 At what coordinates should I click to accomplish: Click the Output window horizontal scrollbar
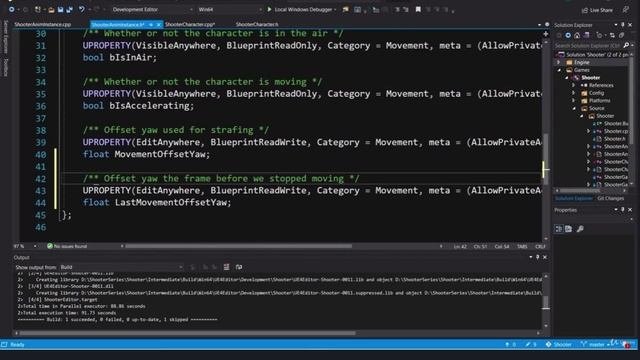tap(188, 333)
